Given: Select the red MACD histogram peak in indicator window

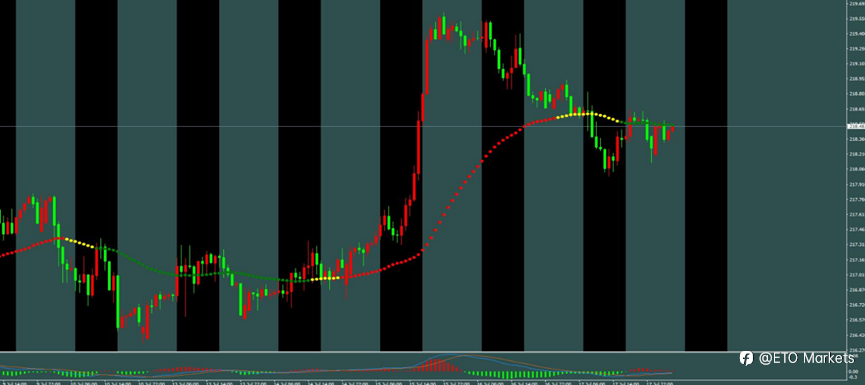Looking at the screenshot, I should pos(436,366).
